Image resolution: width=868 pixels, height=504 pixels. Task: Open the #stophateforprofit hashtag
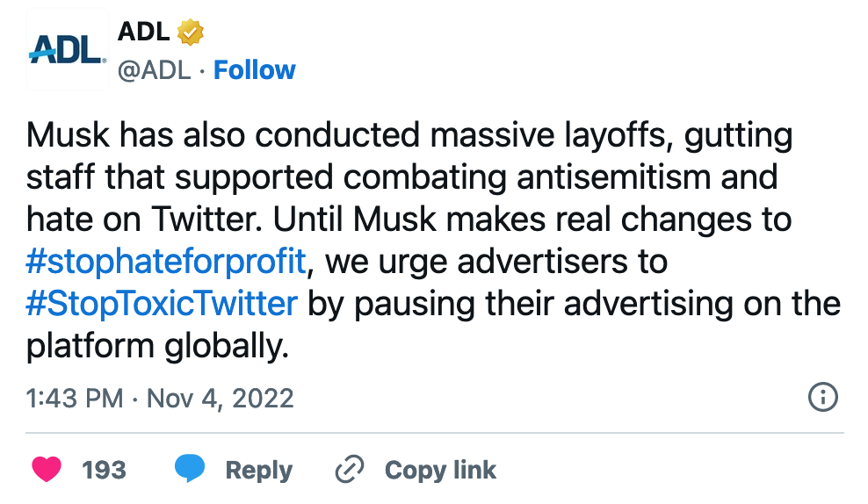(x=168, y=261)
